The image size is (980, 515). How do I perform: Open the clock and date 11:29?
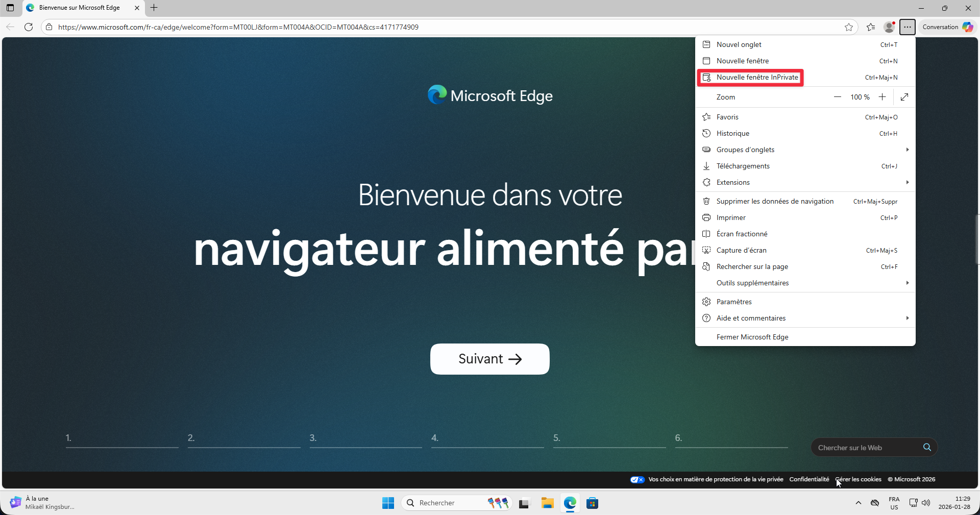[x=954, y=503]
